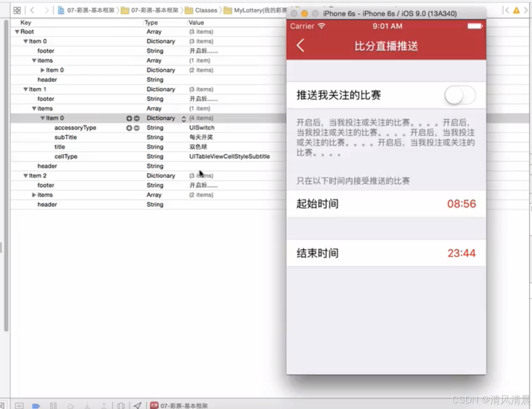Tap the 结束时间 row
The height and width of the screenshot is (409, 532).
tap(386, 253)
